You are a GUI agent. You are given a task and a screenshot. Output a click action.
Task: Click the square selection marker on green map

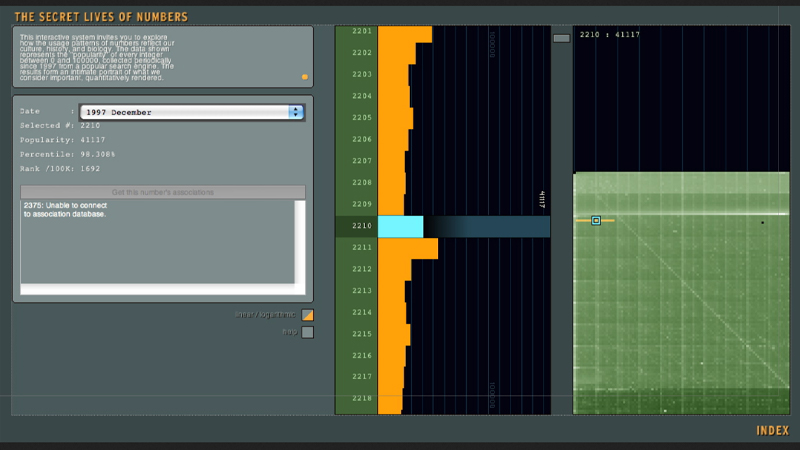(x=596, y=220)
